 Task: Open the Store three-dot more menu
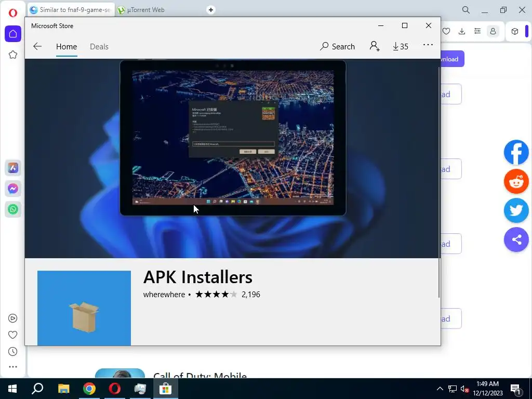point(428,45)
